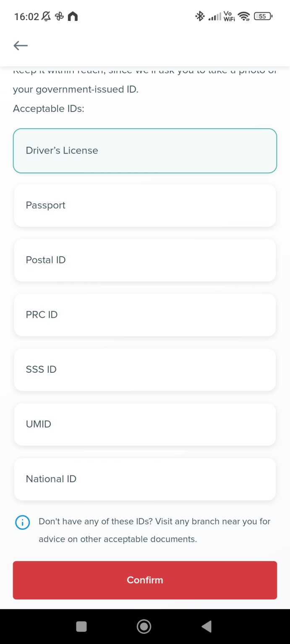Tap the back arrow icon

click(21, 46)
